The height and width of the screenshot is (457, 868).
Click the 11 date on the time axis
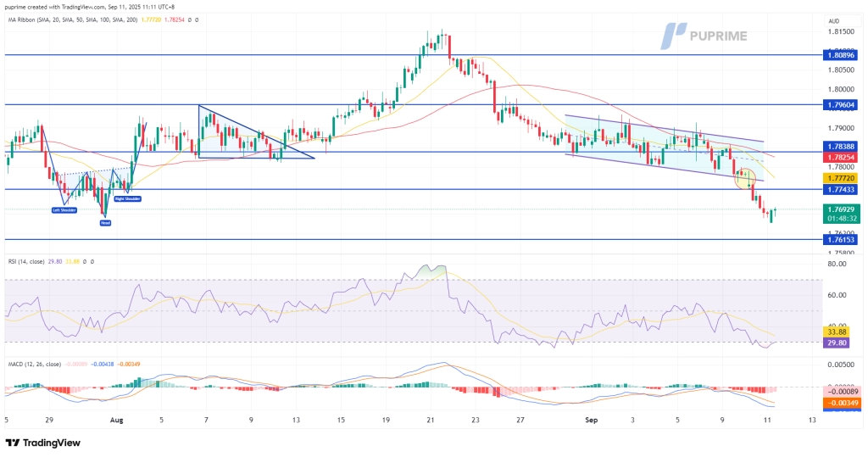767,421
